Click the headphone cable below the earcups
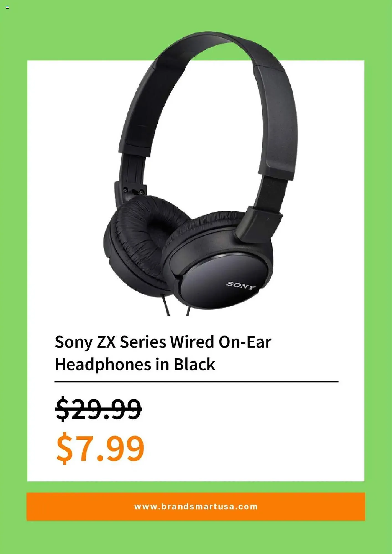 177,305
